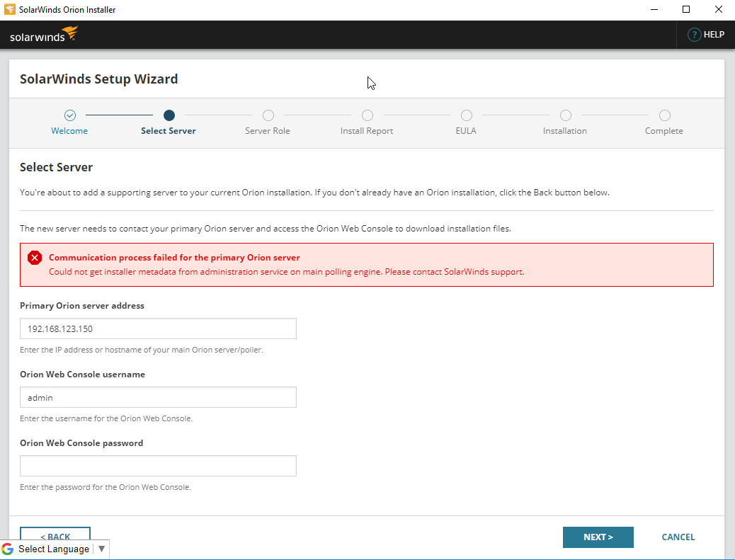This screenshot has width=735, height=560.
Task: Click the HELP text link
Action: pyautogui.click(x=714, y=35)
